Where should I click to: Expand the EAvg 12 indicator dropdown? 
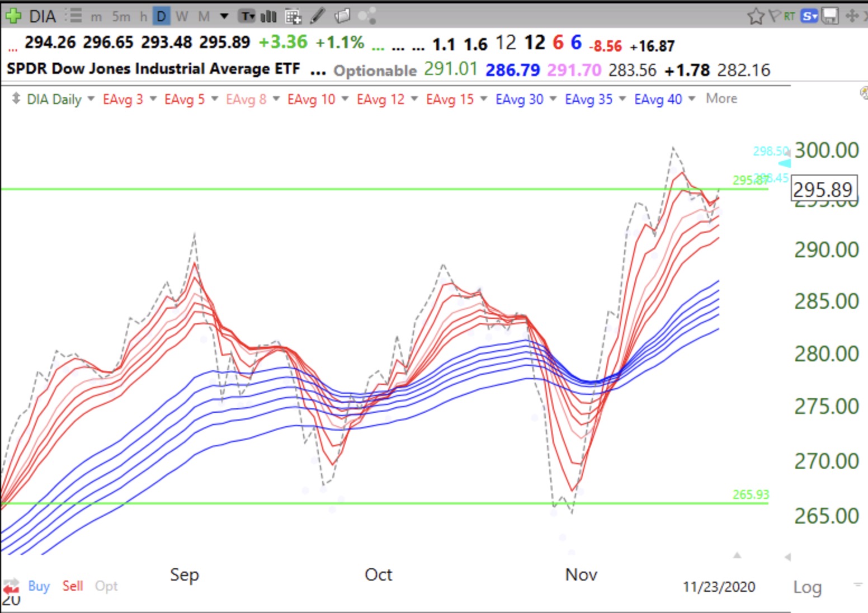click(414, 98)
